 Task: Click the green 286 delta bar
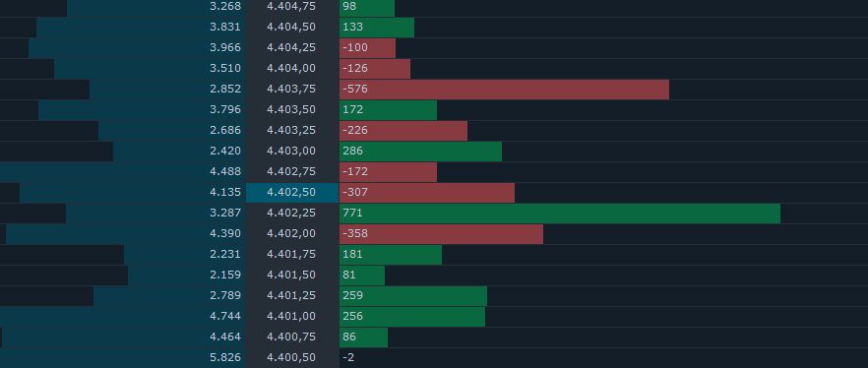pyautogui.click(x=420, y=152)
